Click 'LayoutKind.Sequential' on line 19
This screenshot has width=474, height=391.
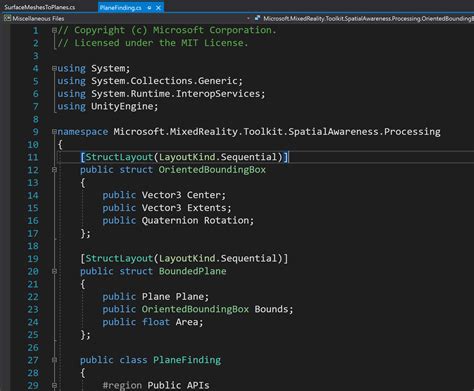point(218,258)
